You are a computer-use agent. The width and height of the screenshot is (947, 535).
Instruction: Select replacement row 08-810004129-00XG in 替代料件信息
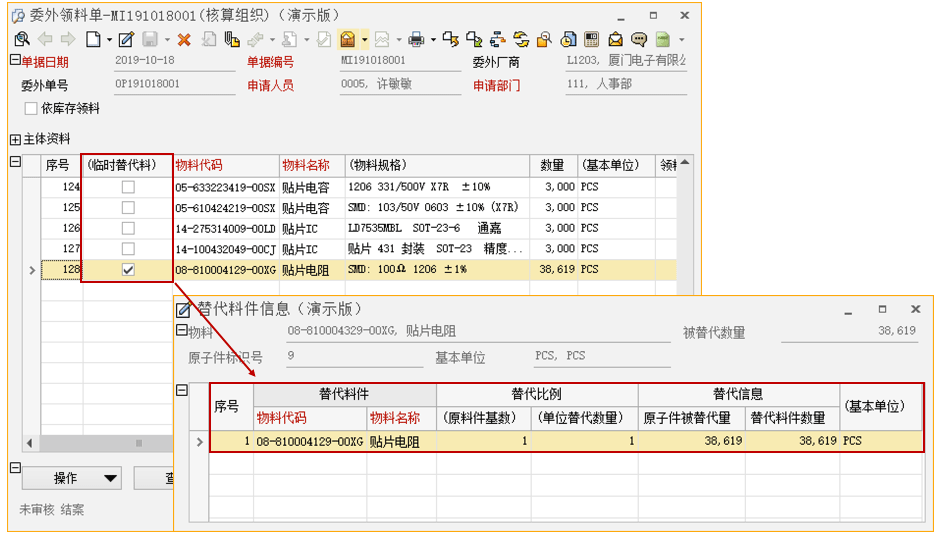(310, 440)
